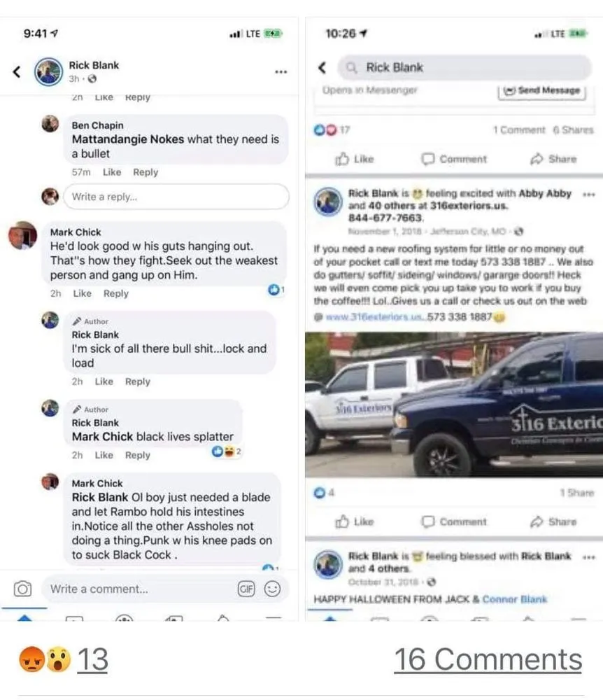Open www.316exteriors.us website link
Image resolution: width=603 pixels, height=700 pixels.
[x=375, y=317]
